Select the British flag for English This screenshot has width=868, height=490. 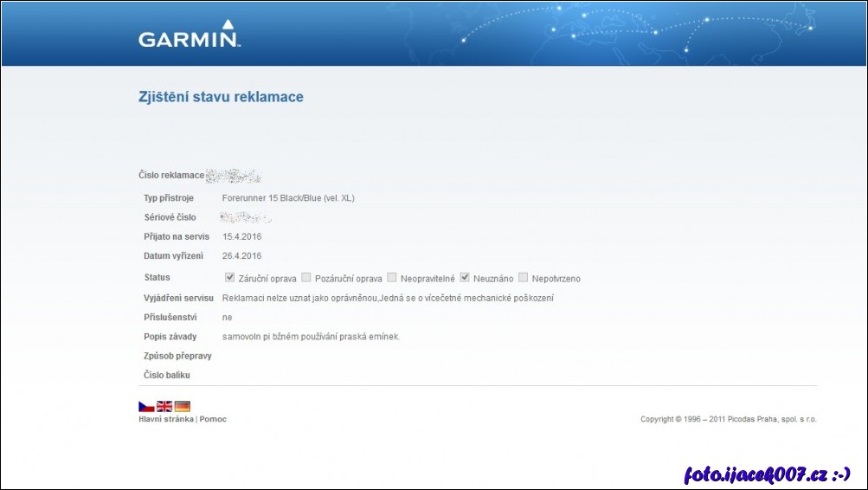click(x=164, y=406)
